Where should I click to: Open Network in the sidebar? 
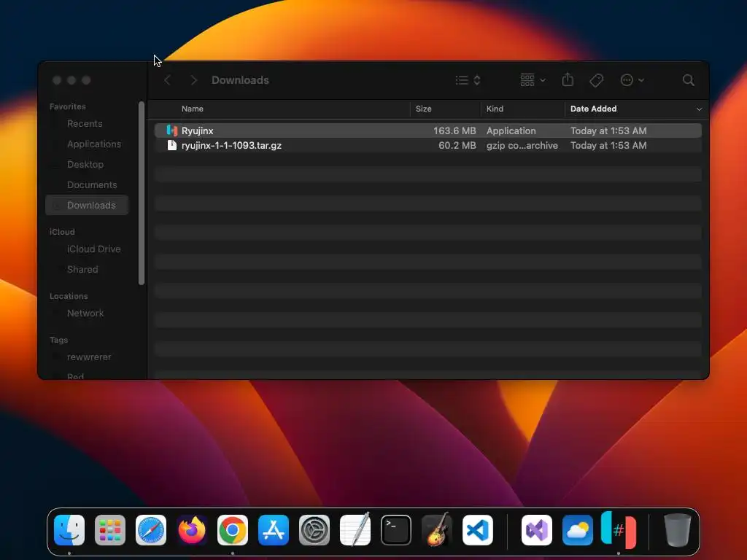pyautogui.click(x=87, y=313)
